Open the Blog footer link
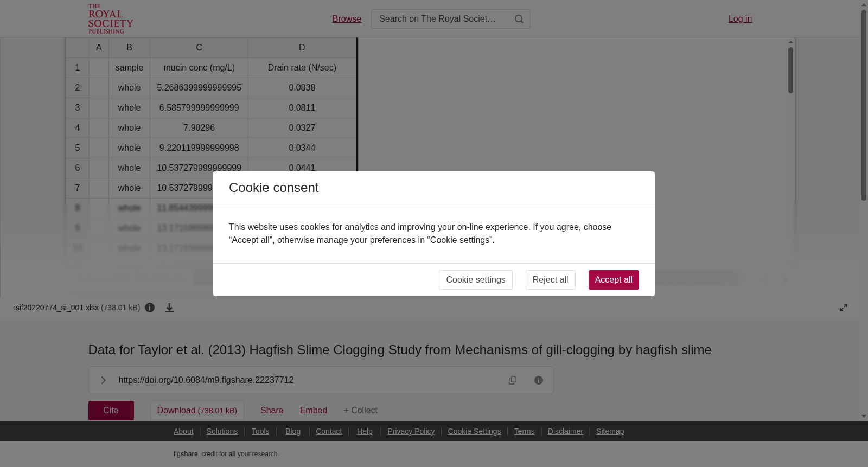868x467 pixels. point(293,431)
